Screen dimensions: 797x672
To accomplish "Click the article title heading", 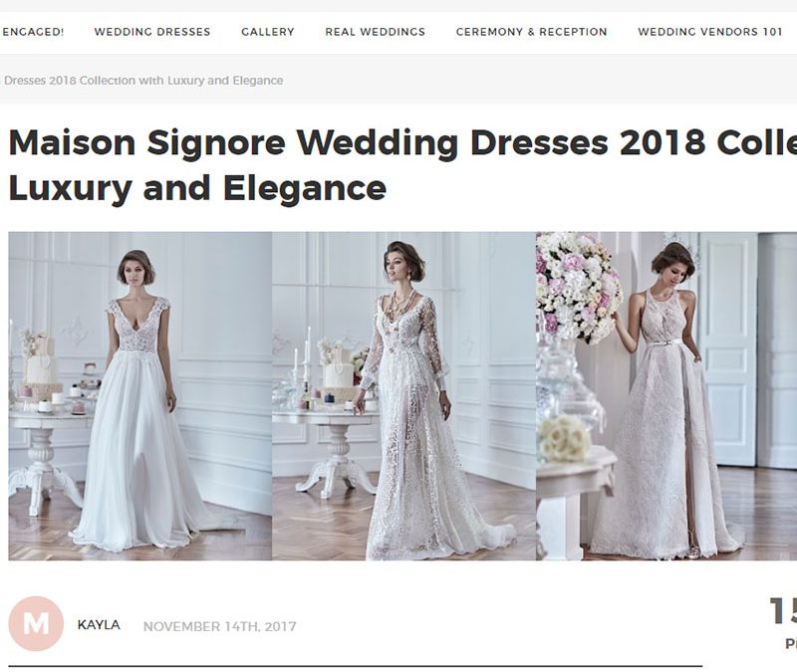I will point(402,165).
